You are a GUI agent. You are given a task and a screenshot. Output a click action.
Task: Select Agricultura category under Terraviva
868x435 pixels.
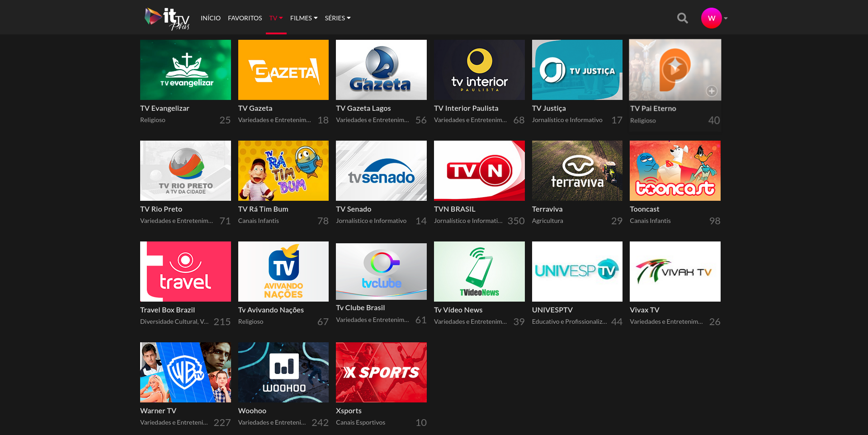pyautogui.click(x=547, y=221)
